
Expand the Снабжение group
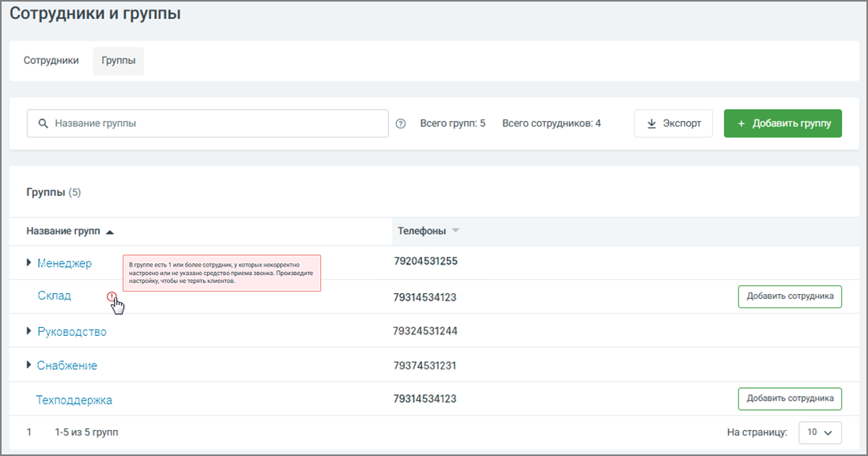pyautogui.click(x=28, y=365)
